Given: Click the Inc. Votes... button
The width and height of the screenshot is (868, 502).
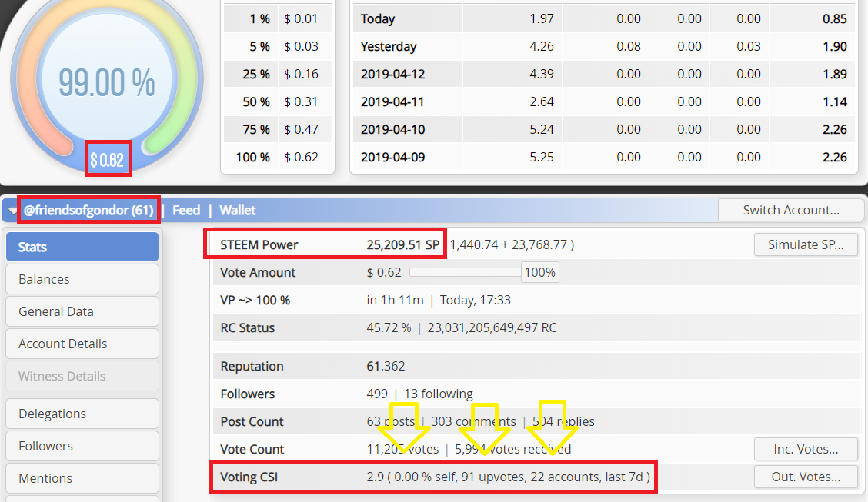Looking at the screenshot, I should point(806,449).
